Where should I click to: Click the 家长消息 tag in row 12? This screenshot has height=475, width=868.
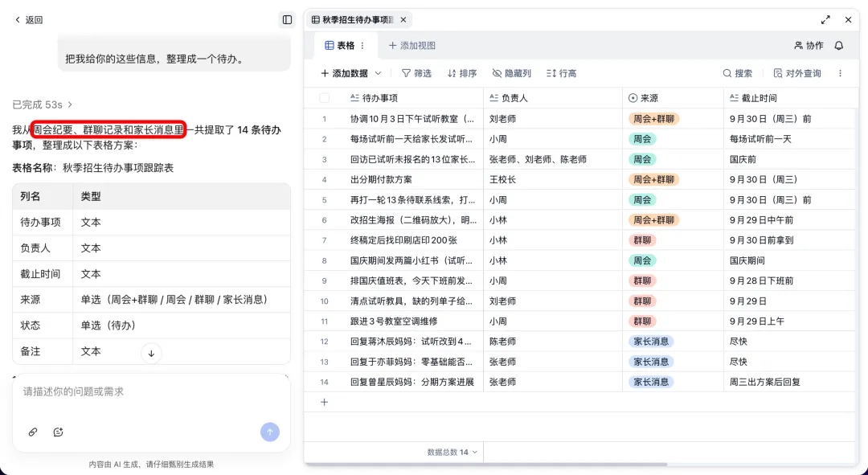[651, 342]
